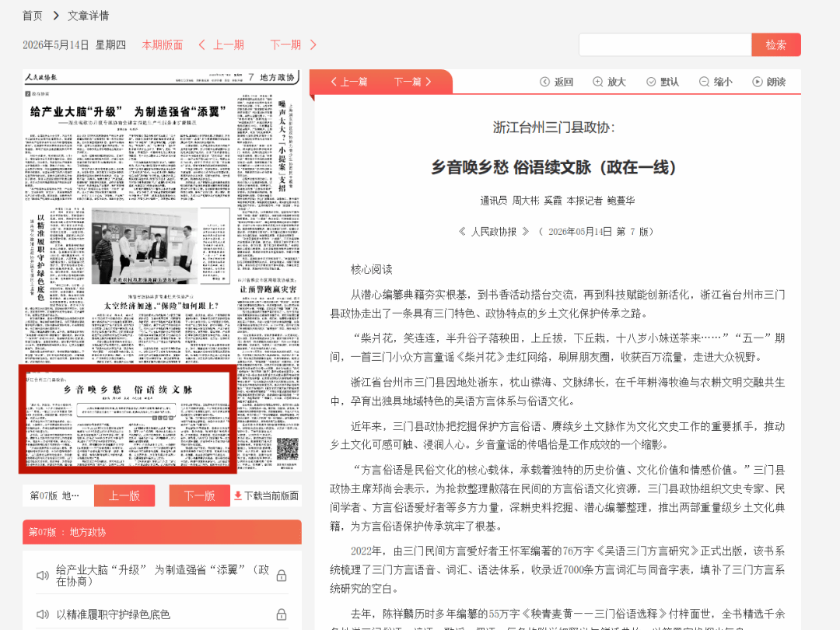Click the 检索 search button
Image resolution: width=840 pixels, height=630 pixels.
[x=775, y=44]
